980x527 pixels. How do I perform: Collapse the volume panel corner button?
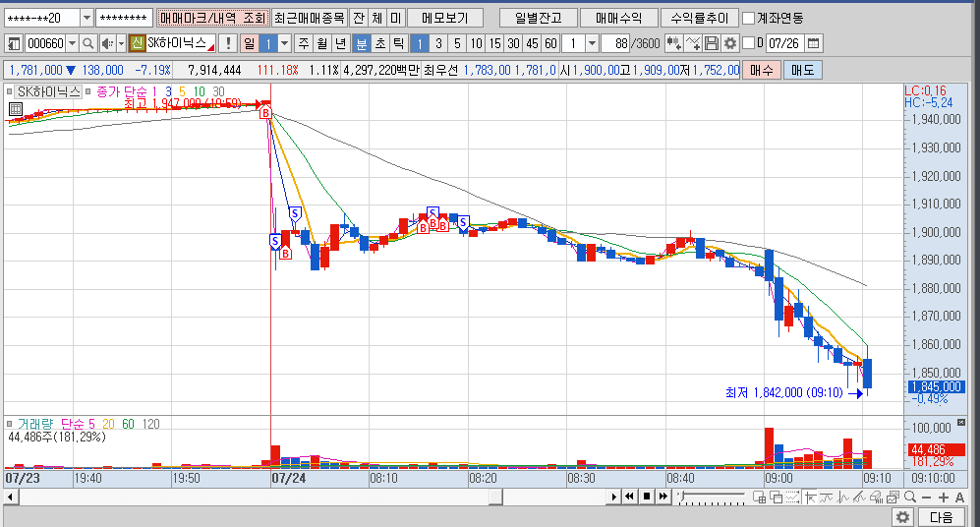coord(961,423)
